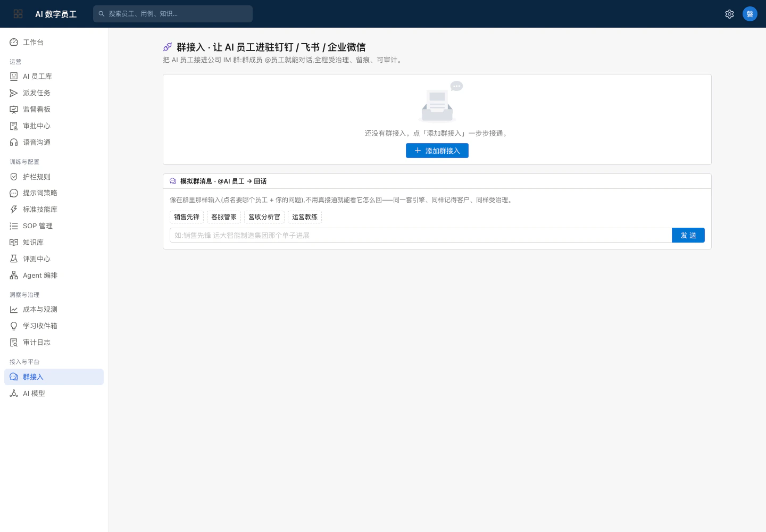Focus the search box for 员工、用例、知识
Screen dimensions: 766x532
pos(173,14)
